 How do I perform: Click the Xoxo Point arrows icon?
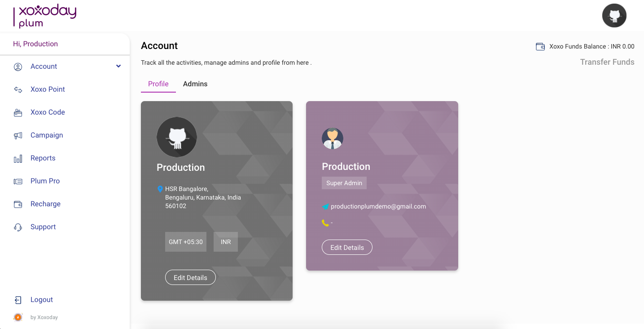(x=18, y=89)
